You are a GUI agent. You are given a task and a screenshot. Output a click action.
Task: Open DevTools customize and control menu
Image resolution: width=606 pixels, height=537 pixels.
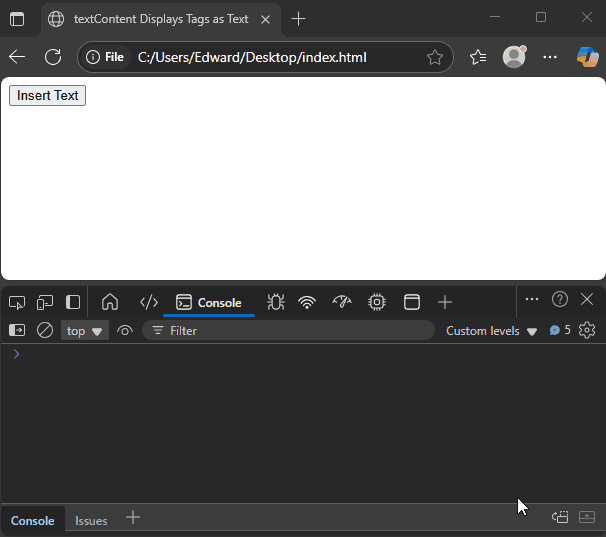(532, 299)
